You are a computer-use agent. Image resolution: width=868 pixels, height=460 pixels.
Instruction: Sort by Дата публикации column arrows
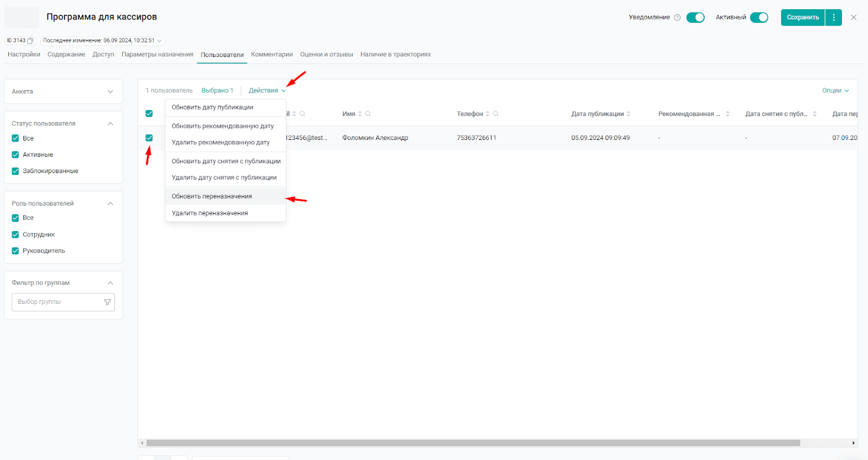[629, 114]
